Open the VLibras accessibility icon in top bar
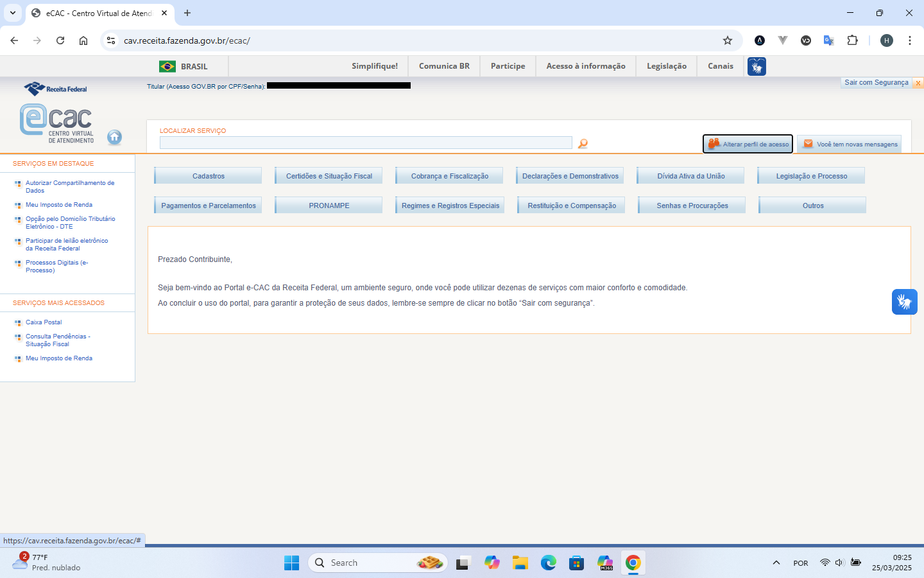 click(x=757, y=66)
